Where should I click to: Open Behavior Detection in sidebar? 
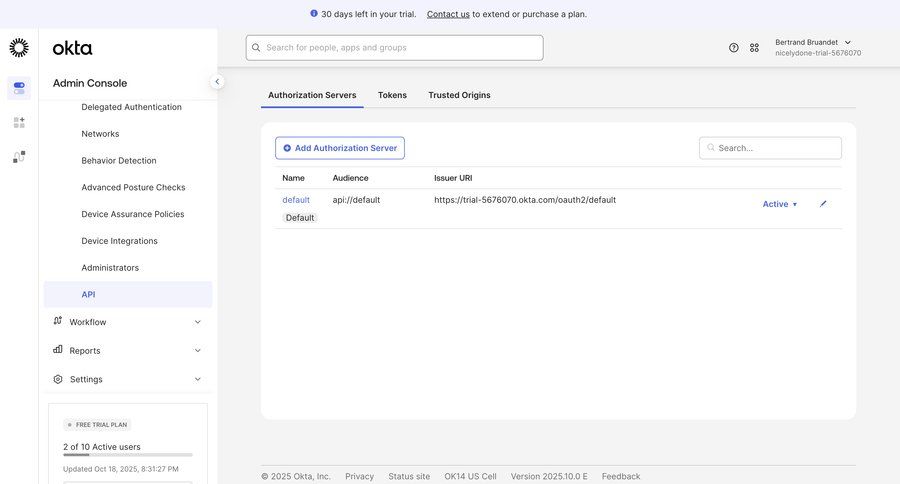pos(119,161)
